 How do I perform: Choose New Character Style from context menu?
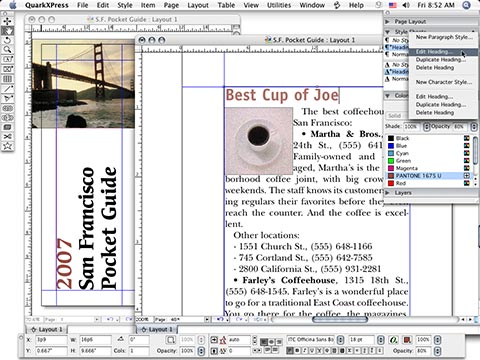pyautogui.click(x=444, y=82)
